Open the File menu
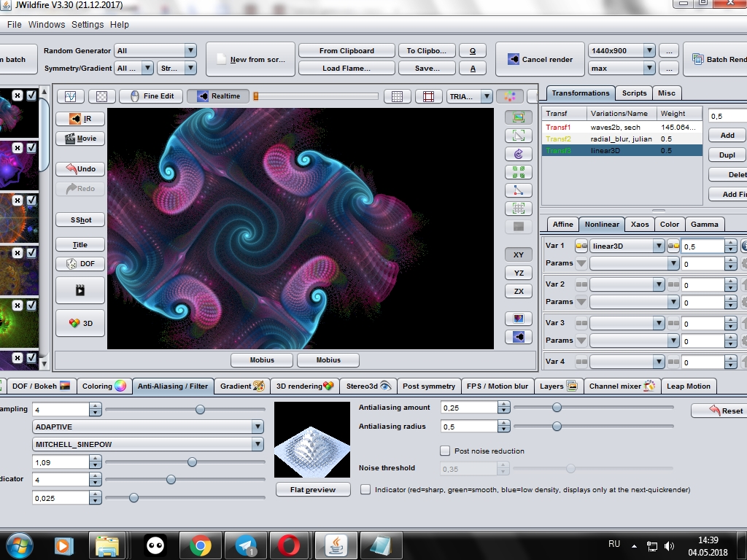Image resolution: width=747 pixels, height=560 pixels. pos(15,24)
